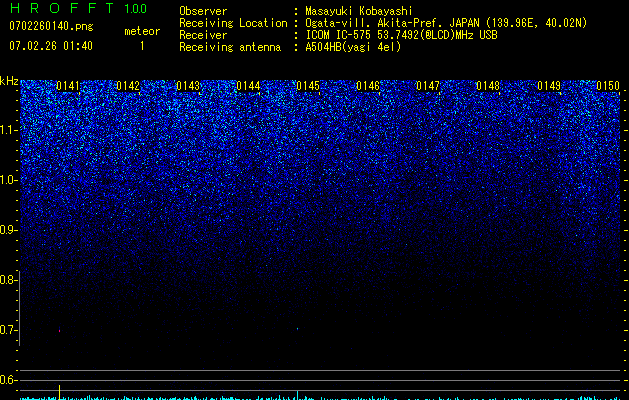Select the version number 1.0.0
Viewport: 629px width, 400px height.
pyautogui.click(x=135, y=9)
